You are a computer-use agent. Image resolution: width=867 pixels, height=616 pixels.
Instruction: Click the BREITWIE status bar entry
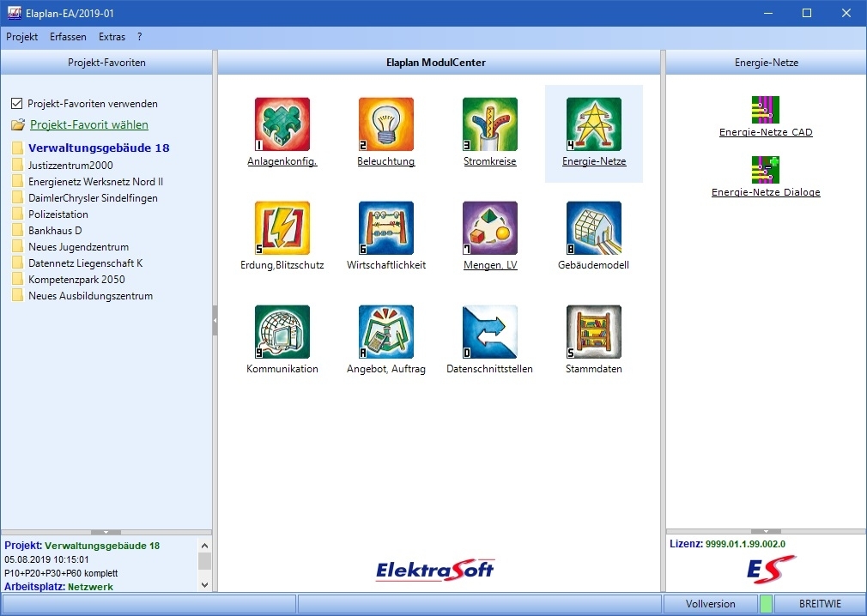[820, 604]
